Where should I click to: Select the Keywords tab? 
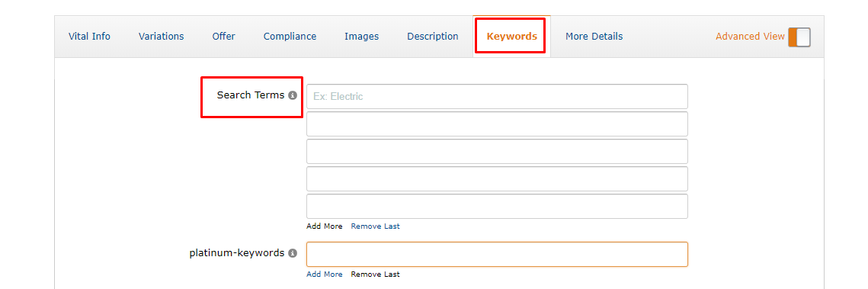[x=511, y=37]
